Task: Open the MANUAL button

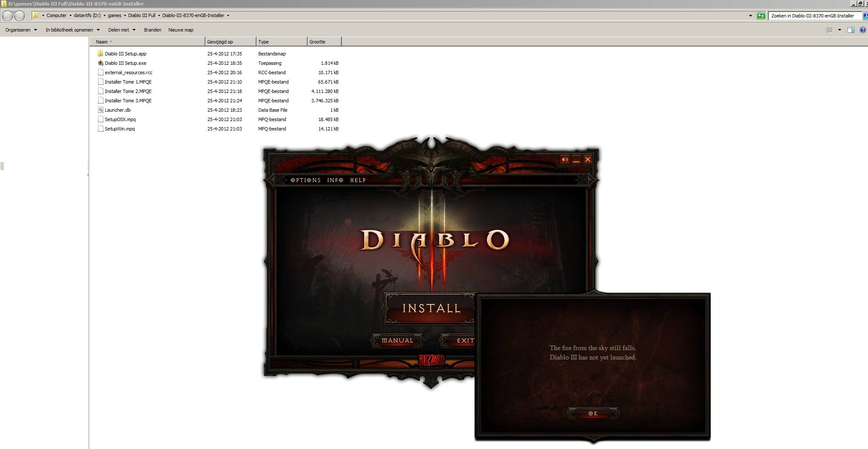Action: 397,341
